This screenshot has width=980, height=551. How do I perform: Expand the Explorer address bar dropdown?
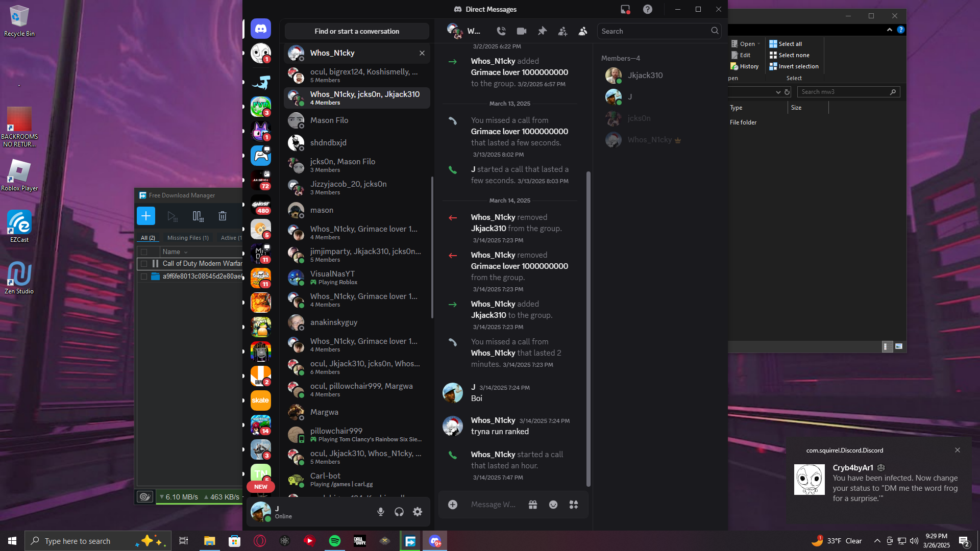778,92
